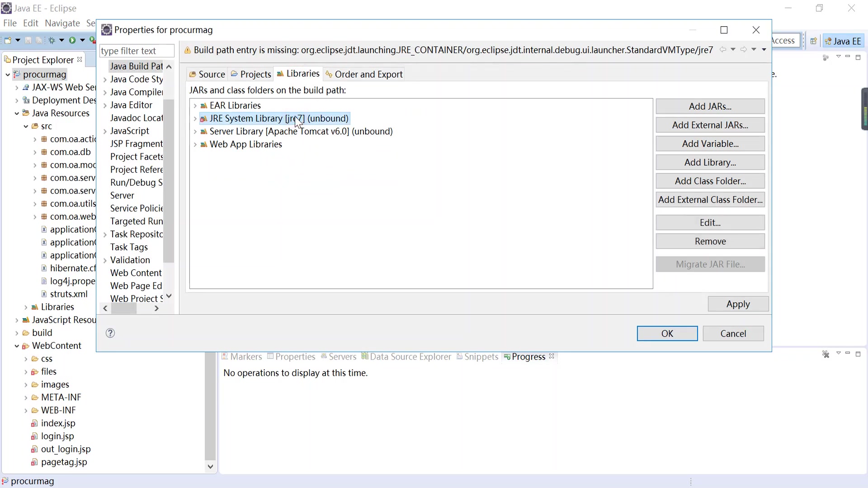
Task: Click Add JARs... button
Action: coord(710,106)
